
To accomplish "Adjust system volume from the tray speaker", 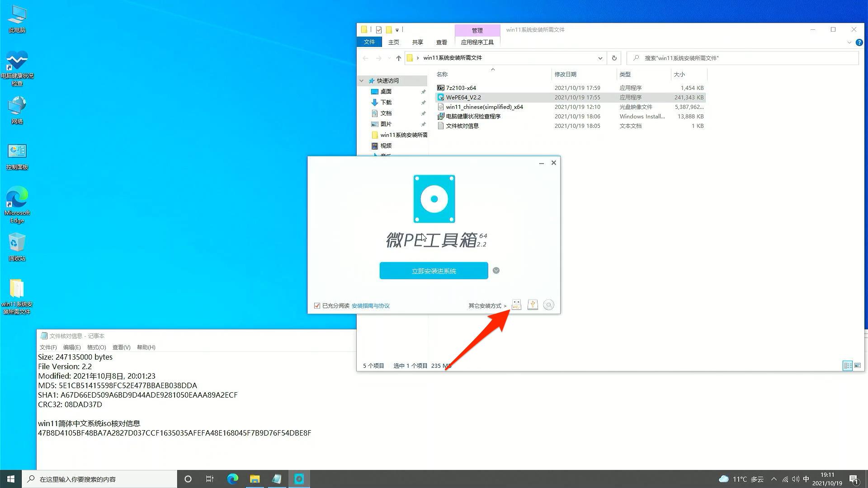I will point(795,479).
